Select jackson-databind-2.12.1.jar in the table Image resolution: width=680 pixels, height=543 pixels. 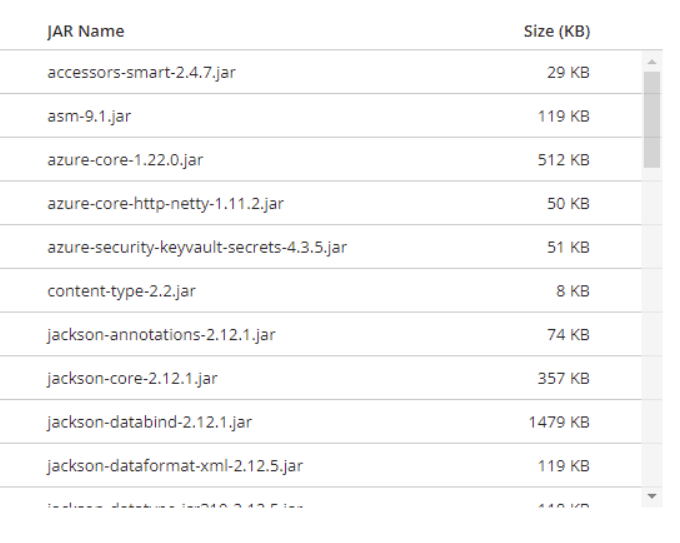coord(148,422)
